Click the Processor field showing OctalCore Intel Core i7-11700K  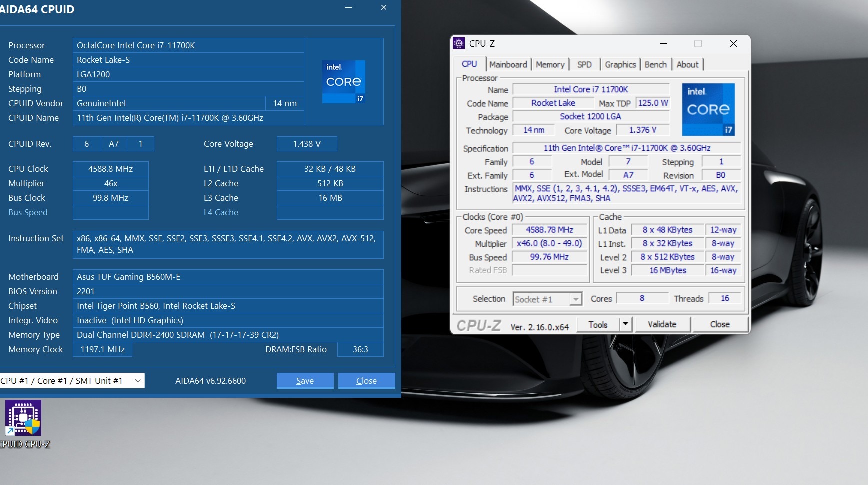pyautogui.click(x=188, y=45)
